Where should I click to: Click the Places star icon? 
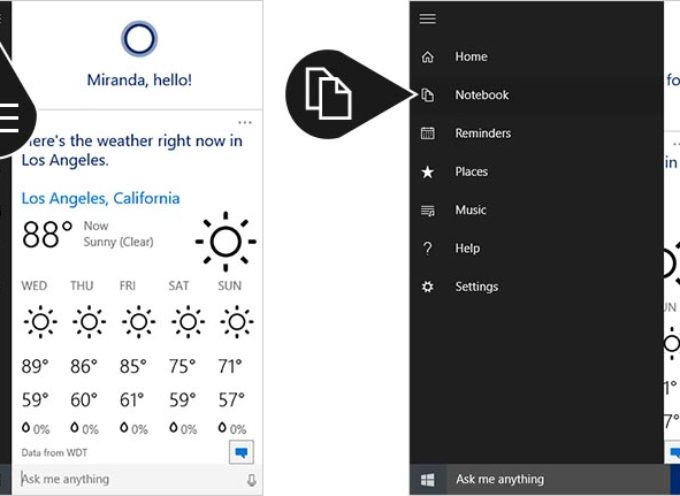pyautogui.click(x=428, y=172)
